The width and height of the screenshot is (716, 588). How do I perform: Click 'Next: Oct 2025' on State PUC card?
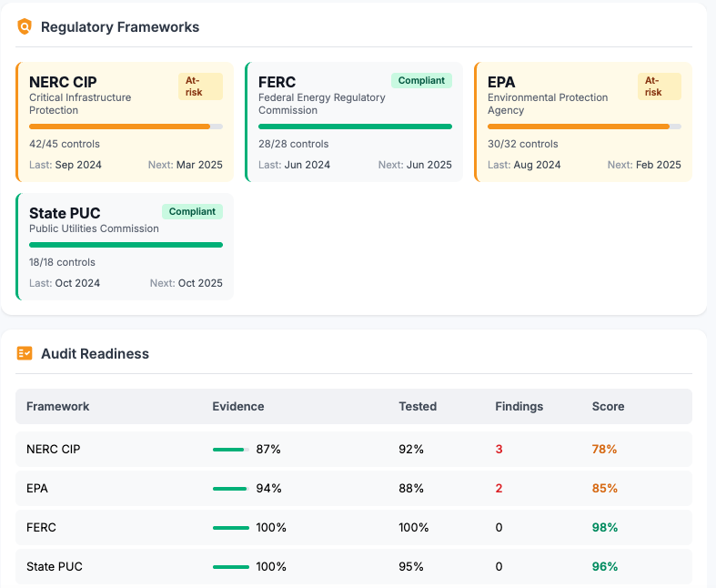pos(187,283)
